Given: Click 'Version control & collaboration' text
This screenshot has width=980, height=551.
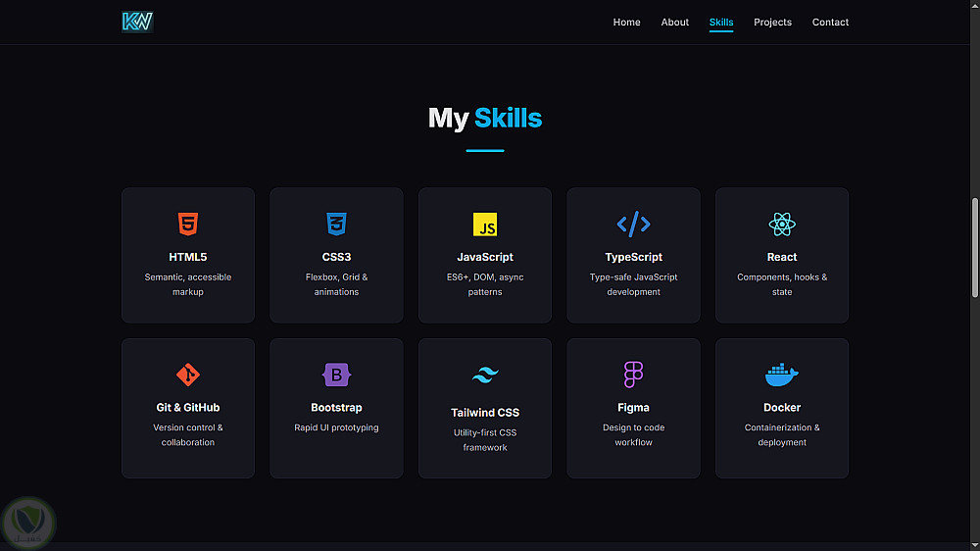Looking at the screenshot, I should point(187,434).
